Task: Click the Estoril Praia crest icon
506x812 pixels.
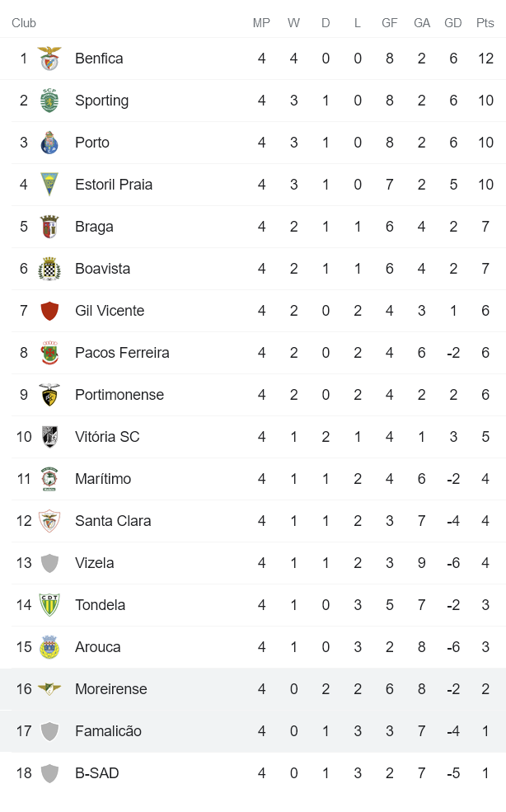Action: point(49,185)
